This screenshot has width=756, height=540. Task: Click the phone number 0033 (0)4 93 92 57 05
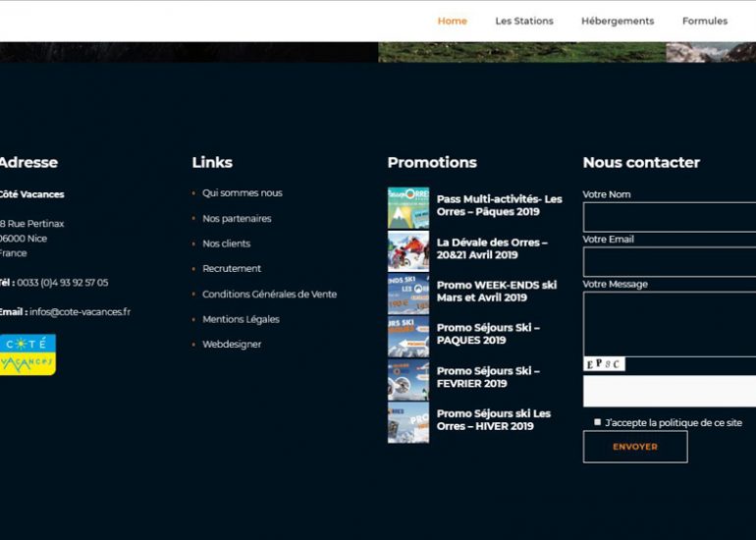click(x=62, y=283)
